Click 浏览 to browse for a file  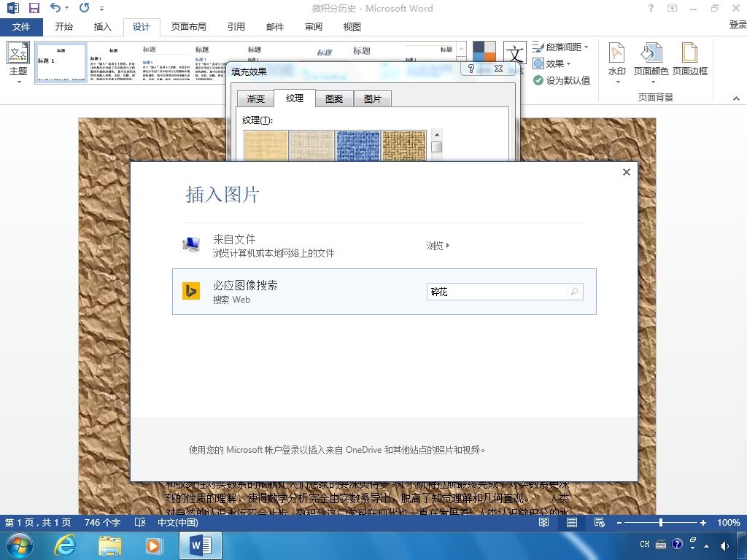438,246
